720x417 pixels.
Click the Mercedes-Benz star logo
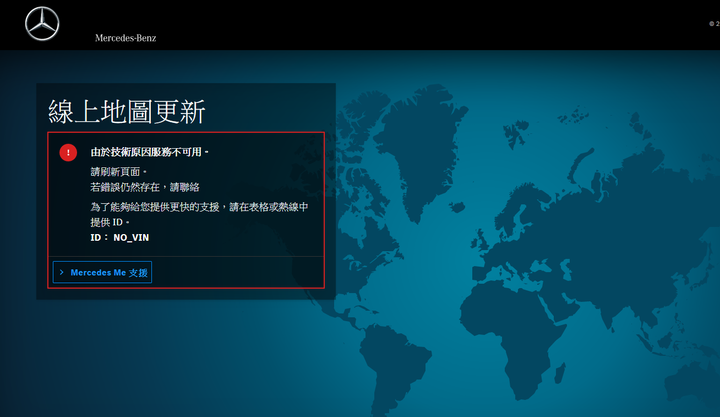42,23
